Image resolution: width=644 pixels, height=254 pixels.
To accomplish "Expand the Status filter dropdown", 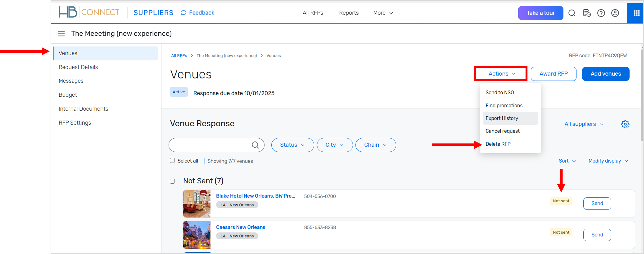I will [x=292, y=145].
